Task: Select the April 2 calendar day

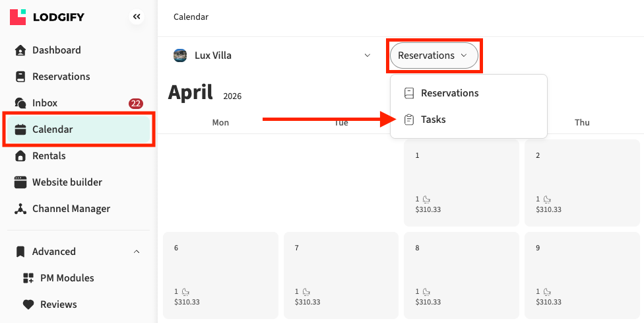Action: point(582,183)
